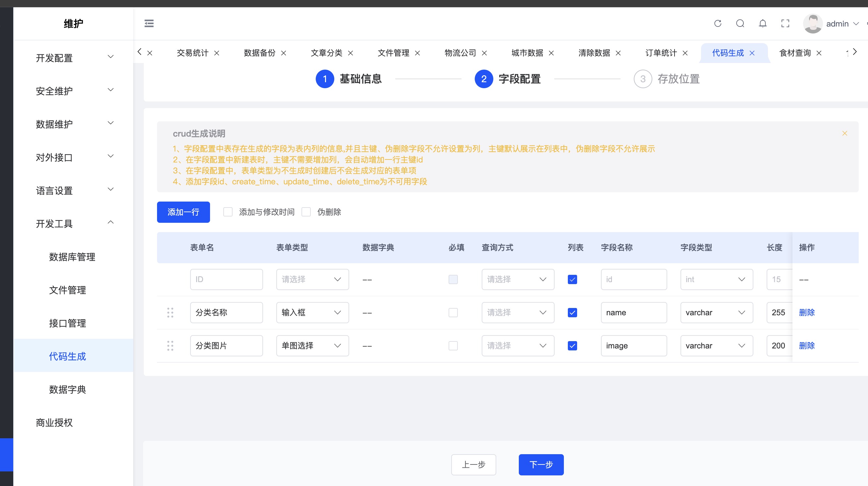
Task: Uncheck 列表 checkbox for id row
Action: tap(572, 279)
